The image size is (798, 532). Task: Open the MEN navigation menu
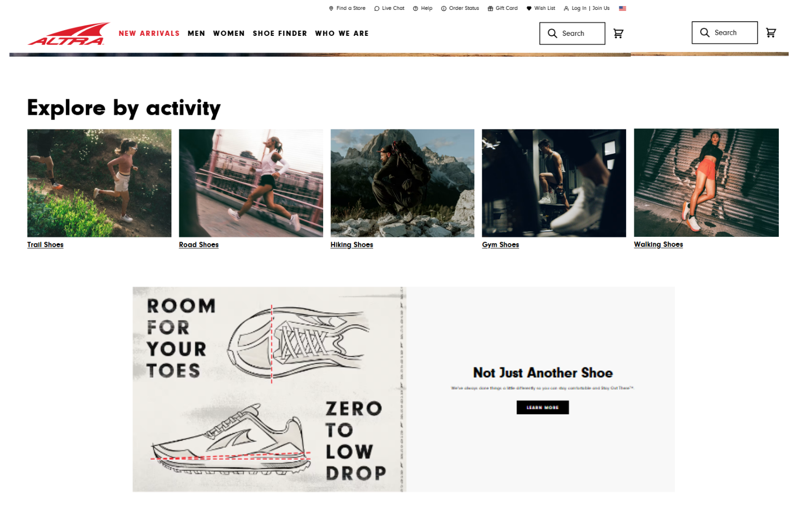(x=196, y=33)
